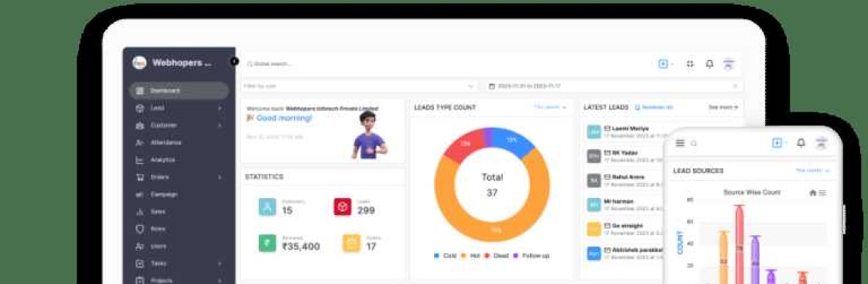Expand the Lead submenu chevron

tap(220, 108)
